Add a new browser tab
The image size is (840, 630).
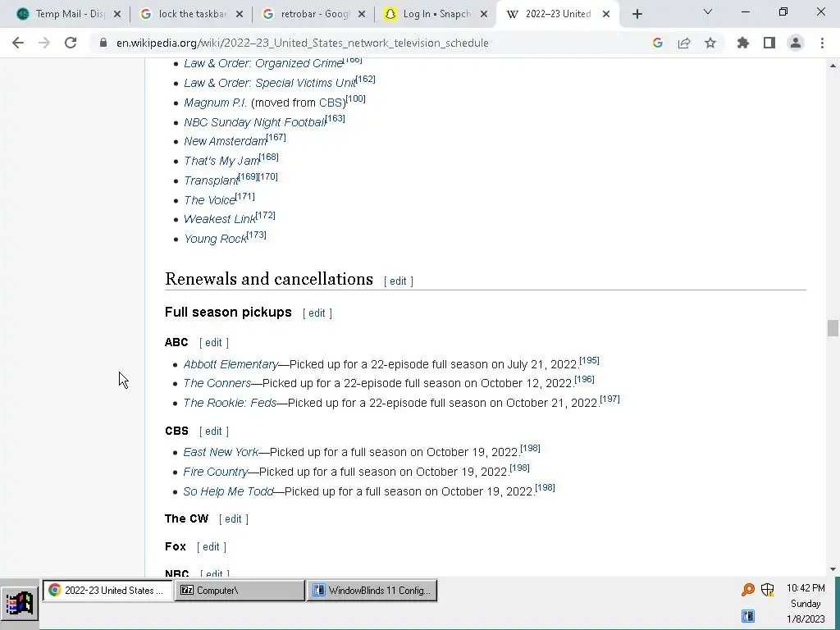coord(637,15)
